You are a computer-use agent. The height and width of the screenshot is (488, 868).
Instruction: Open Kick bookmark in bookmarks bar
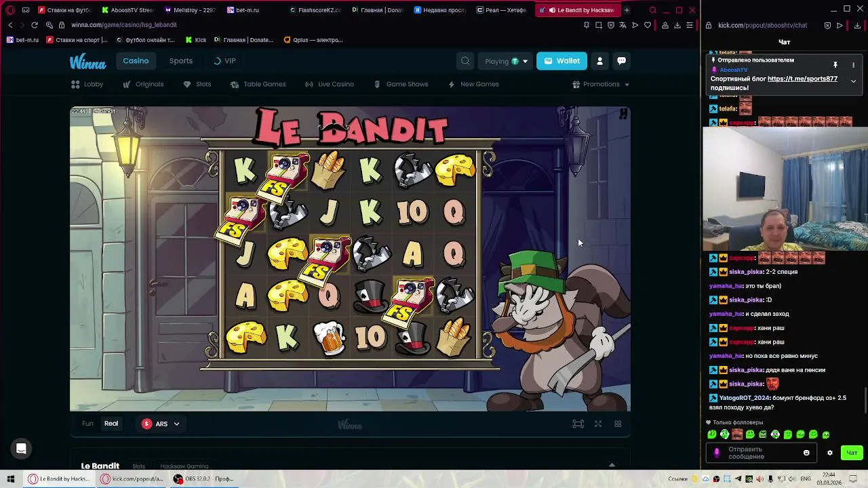point(196,40)
